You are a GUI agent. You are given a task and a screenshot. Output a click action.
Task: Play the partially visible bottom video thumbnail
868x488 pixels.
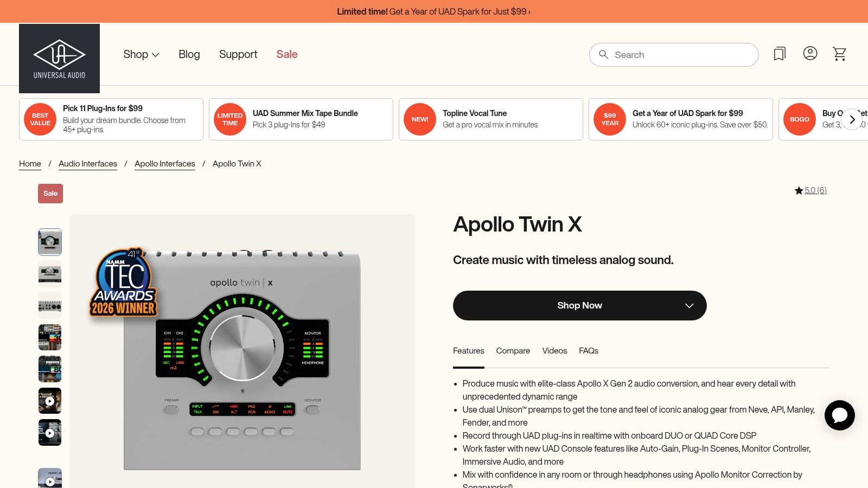point(50,478)
